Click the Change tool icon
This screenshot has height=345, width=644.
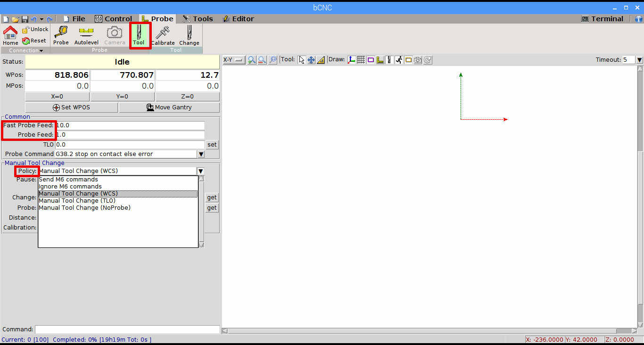[x=189, y=35]
